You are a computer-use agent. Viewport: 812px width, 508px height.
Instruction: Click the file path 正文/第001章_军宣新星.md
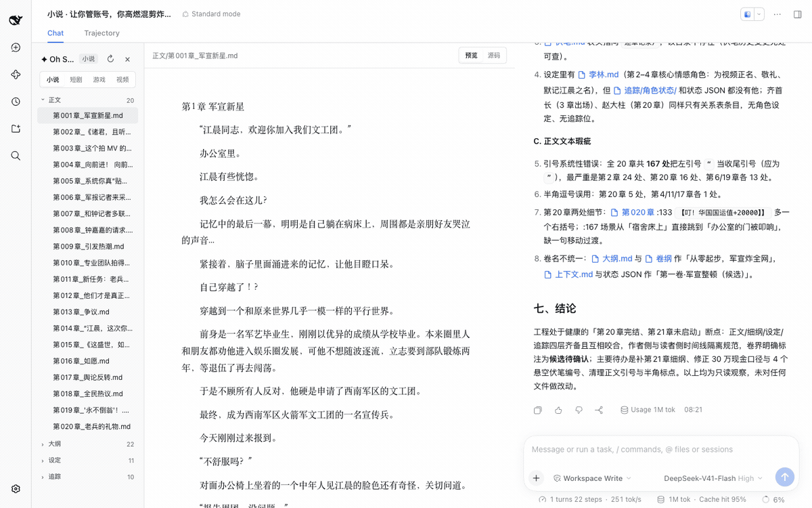click(195, 56)
